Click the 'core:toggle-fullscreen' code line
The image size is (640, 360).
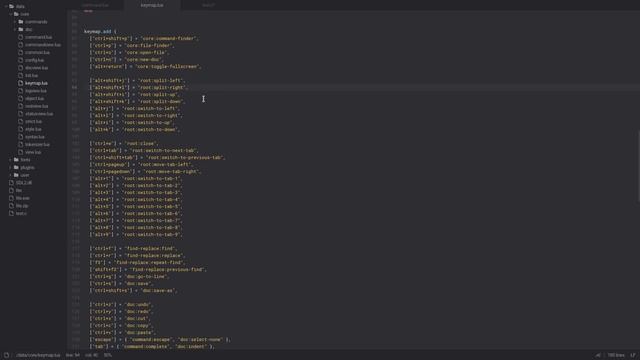point(145,67)
